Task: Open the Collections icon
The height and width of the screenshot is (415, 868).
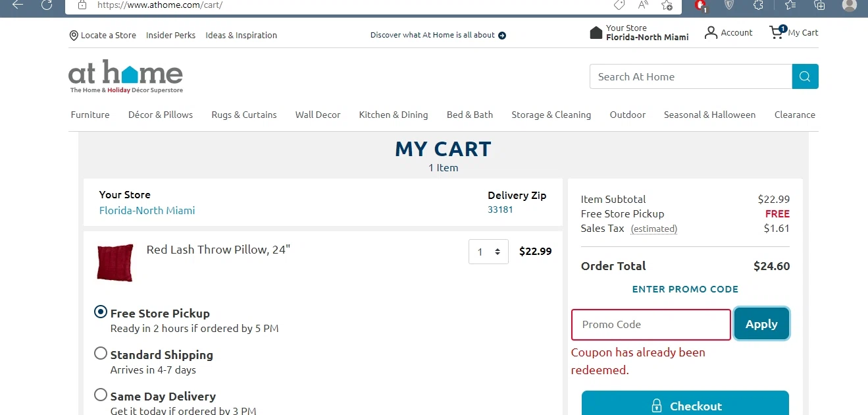Action: click(x=819, y=5)
